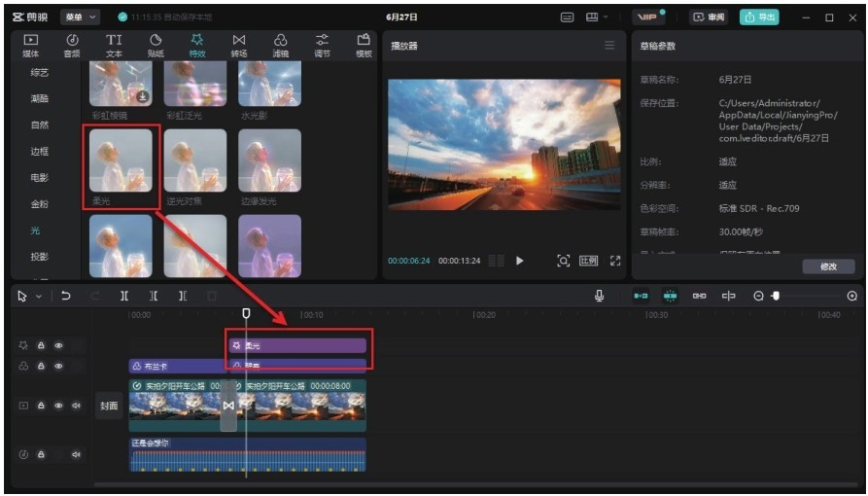The height and width of the screenshot is (496, 868).
Task: Select the 电影 effect category
Action: 40,178
